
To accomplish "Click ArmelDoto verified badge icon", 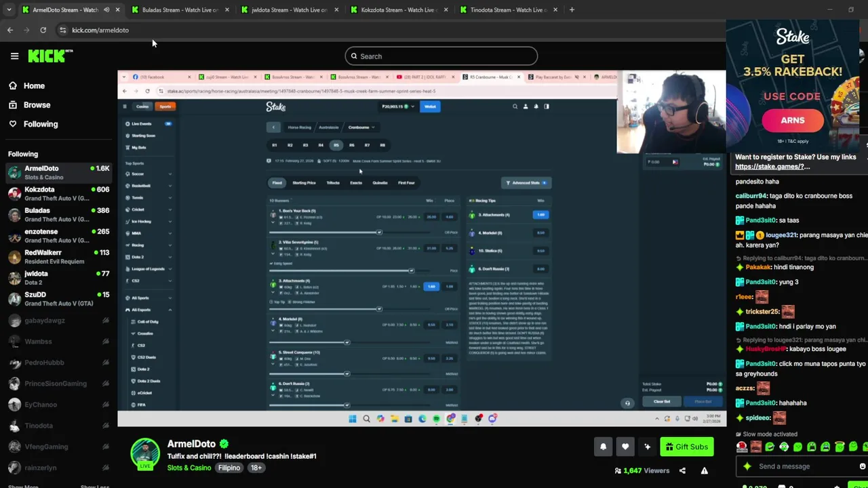I will 224,444.
